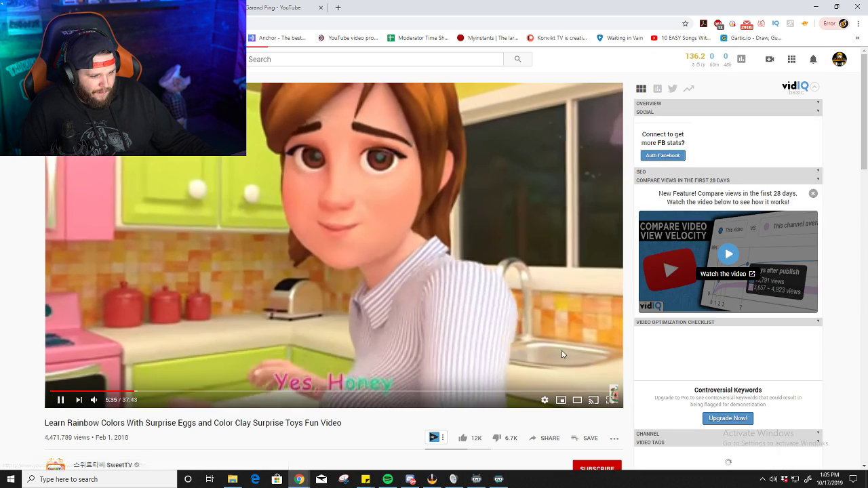Image resolution: width=868 pixels, height=488 pixels.
Task: Open 10 EASY Songs bookmark
Action: tap(681, 38)
